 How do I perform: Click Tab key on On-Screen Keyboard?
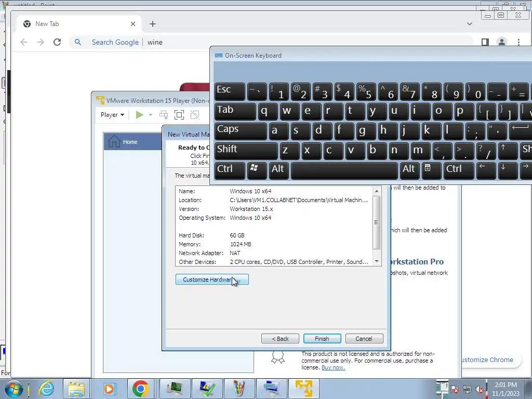[235, 111]
